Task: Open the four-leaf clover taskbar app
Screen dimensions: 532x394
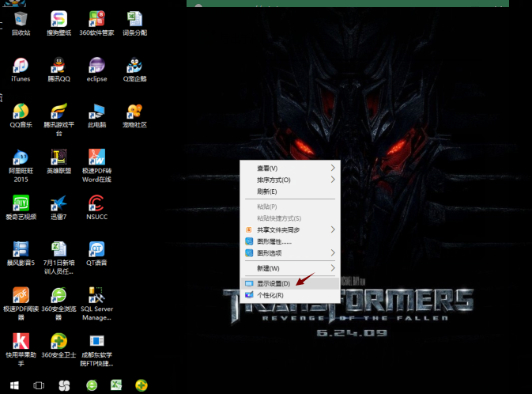Action: [64, 385]
